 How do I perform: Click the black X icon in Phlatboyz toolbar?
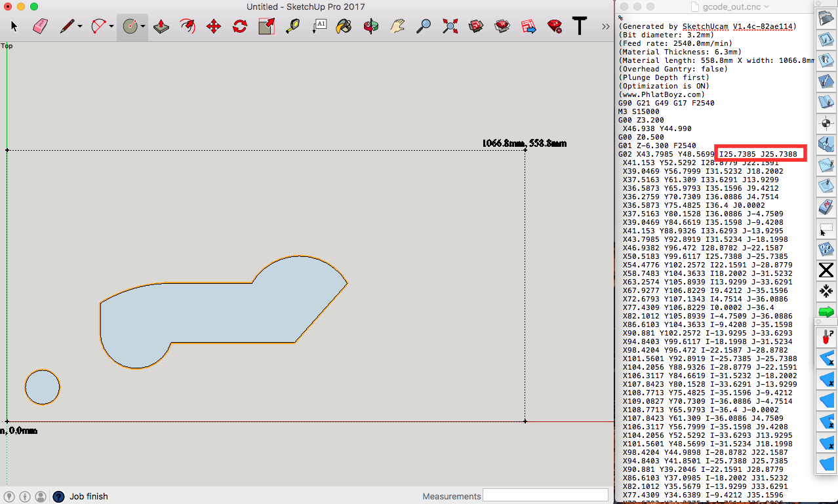pos(826,270)
